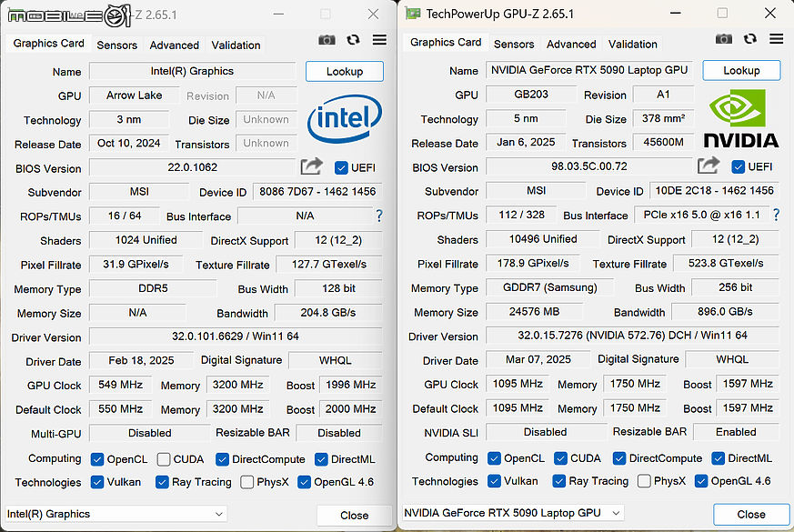Image resolution: width=794 pixels, height=532 pixels.
Task: Click Close button in the Intel window
Action: tap(354, 516)
